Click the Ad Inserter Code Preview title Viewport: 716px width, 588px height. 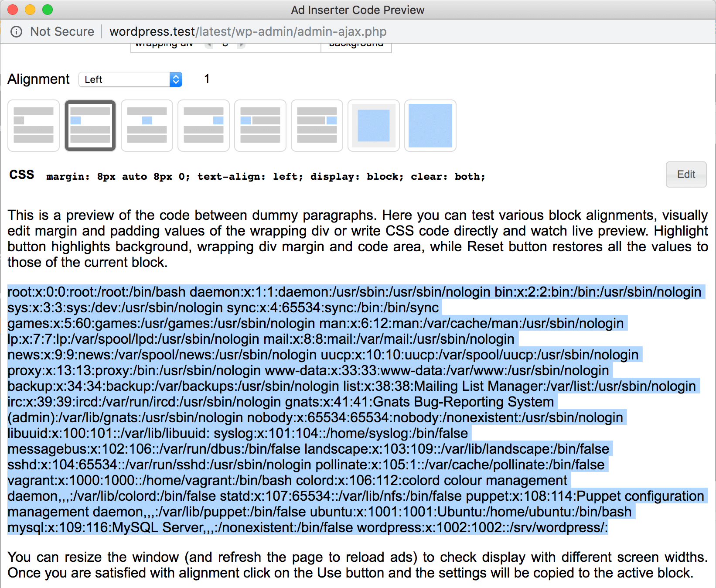coord(358,10)
